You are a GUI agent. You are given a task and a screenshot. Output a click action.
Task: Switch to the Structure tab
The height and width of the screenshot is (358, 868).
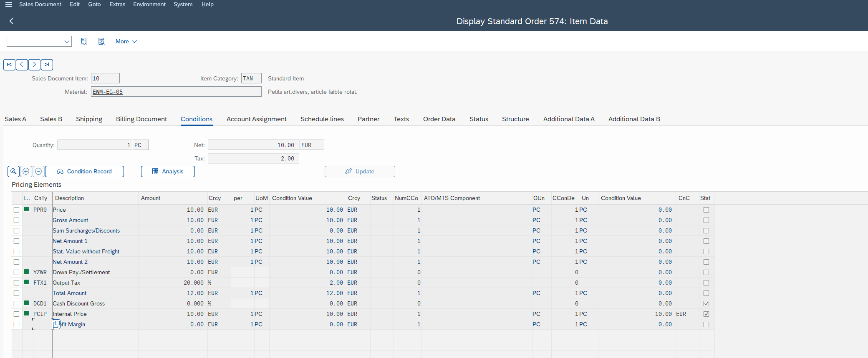pyautogui.click(x=515, y=119)
